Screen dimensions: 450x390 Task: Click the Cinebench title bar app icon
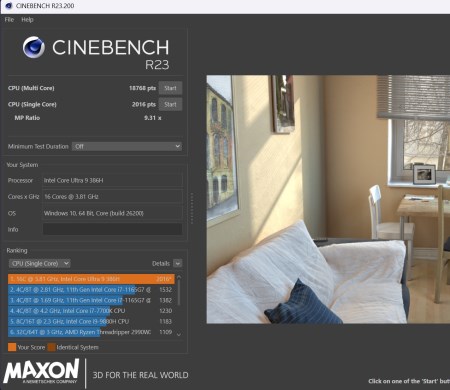click(9, 6)
